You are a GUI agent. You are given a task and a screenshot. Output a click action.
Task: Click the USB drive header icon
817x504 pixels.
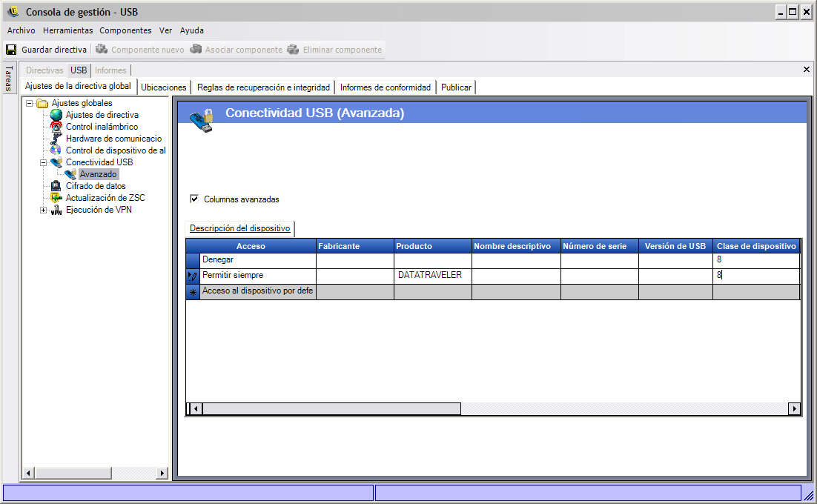click(202, 120)
